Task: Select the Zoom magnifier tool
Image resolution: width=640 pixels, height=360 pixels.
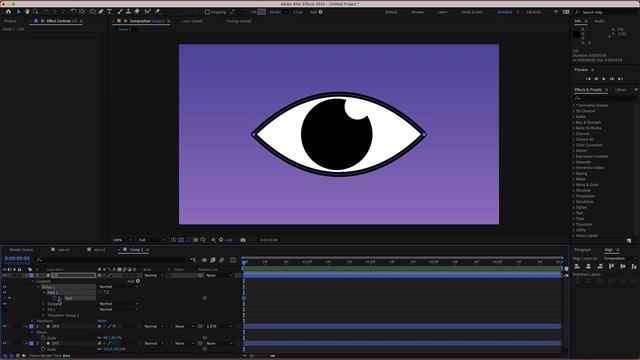Action: [x=36, y=12]
